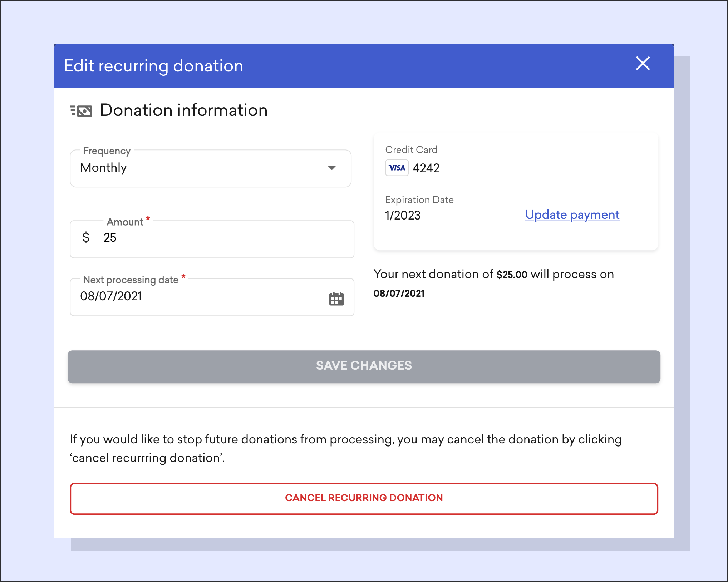The height and width of the screenshot is (582, 728).
Task: Click the Expiration Date label
Action: coord(419,199)
